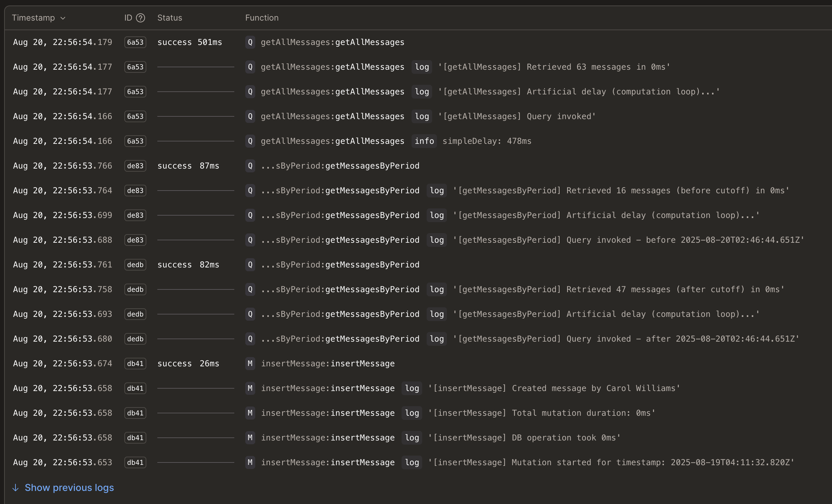
Task: Click 'Retrieved 16 messages (before cutoff)' message
Action: pos(621,191)
